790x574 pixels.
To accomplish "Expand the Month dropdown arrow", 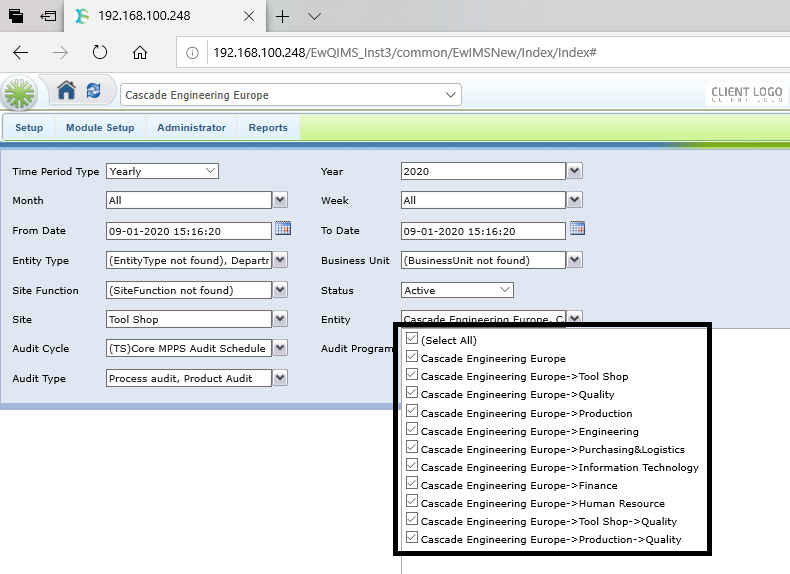I will 280,200.
